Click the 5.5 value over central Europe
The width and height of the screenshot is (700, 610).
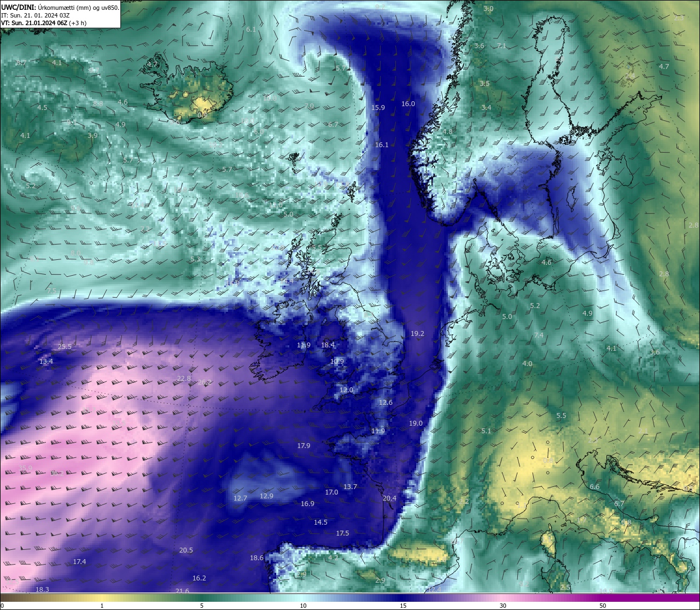click(x=561, y=415)
